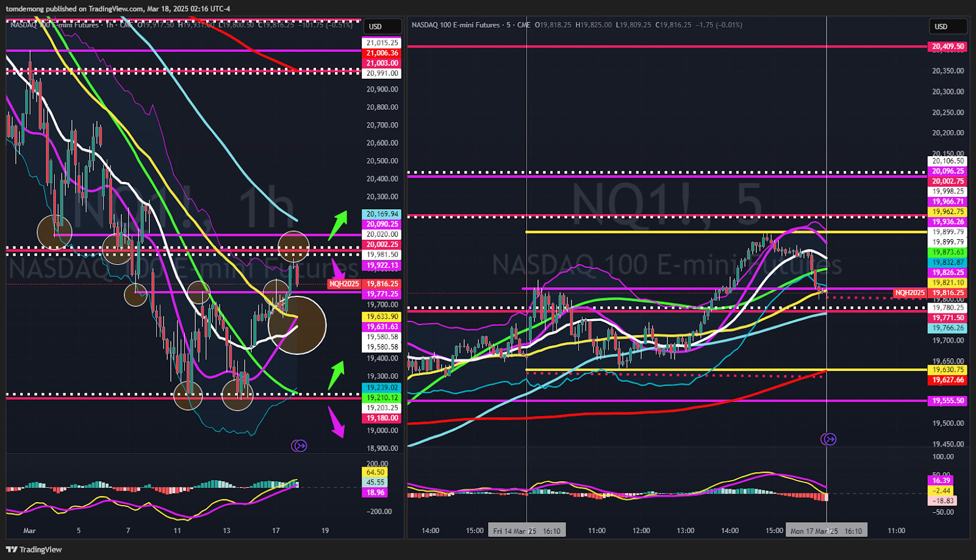Select the 20,409.50 price label

click(948, 46)
